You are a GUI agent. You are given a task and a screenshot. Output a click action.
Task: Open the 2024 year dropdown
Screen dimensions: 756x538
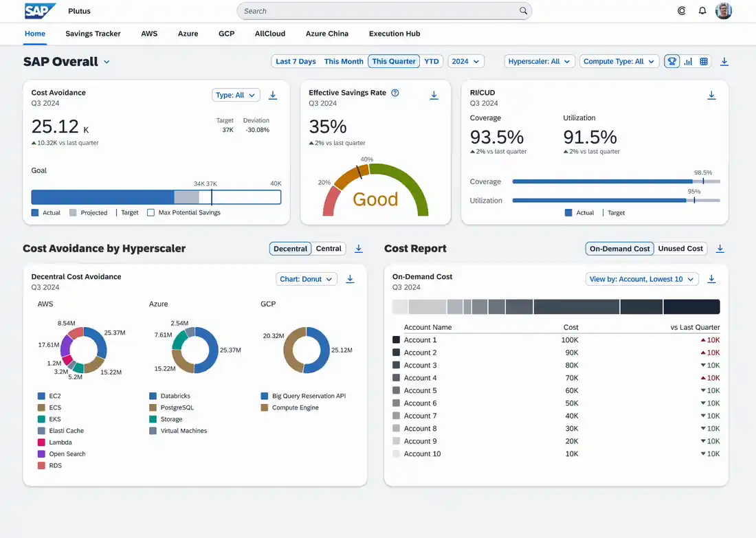coord(466,61)
